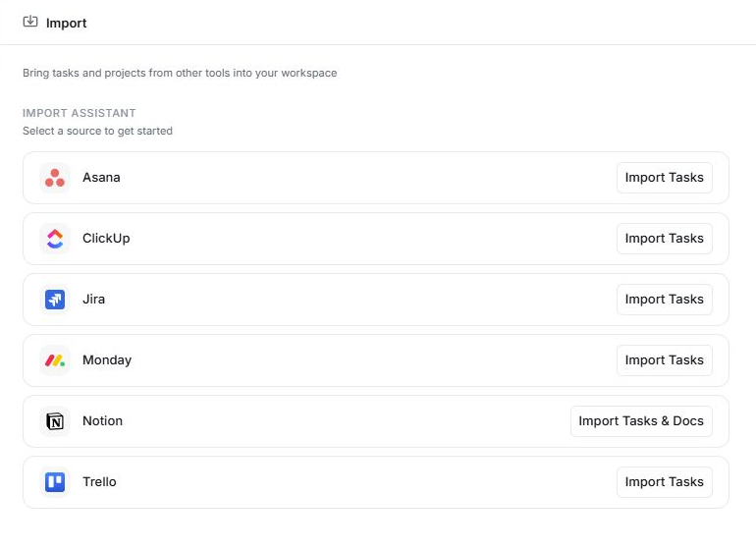
Task: Click the 'Bring tasks and projects' description
Action: click(x=180, y=73)
